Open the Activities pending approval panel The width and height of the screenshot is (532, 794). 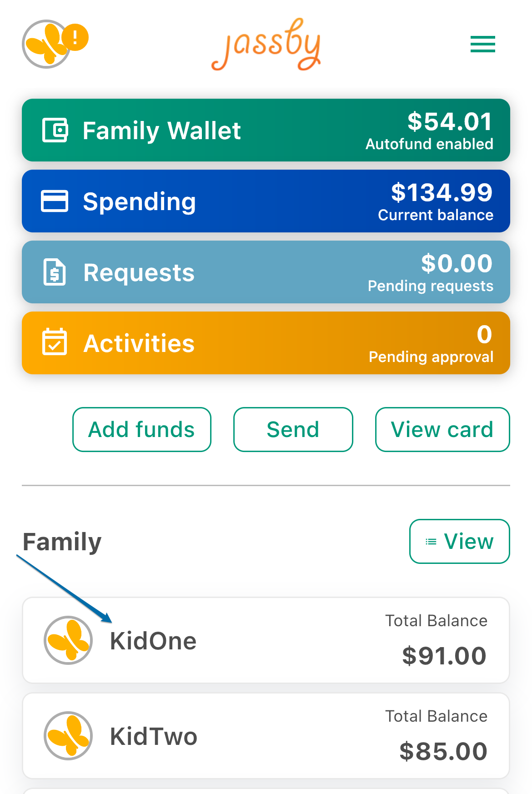[266, 343]
